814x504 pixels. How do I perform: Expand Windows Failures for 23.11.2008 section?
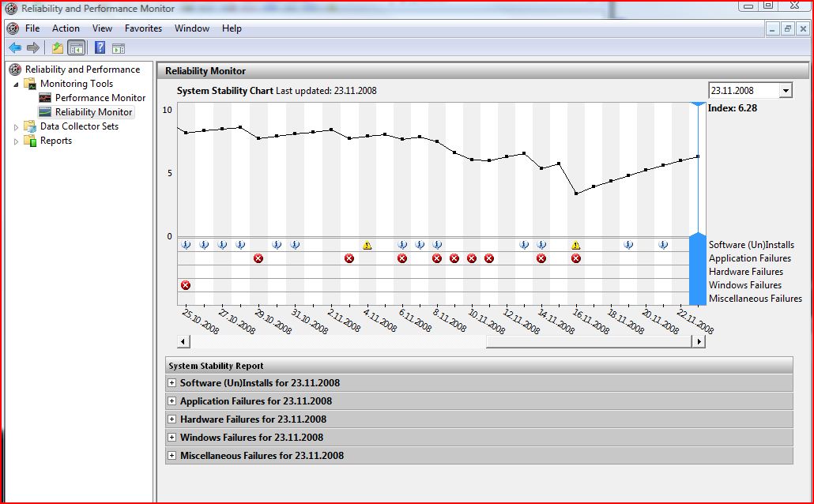point(171,438)
